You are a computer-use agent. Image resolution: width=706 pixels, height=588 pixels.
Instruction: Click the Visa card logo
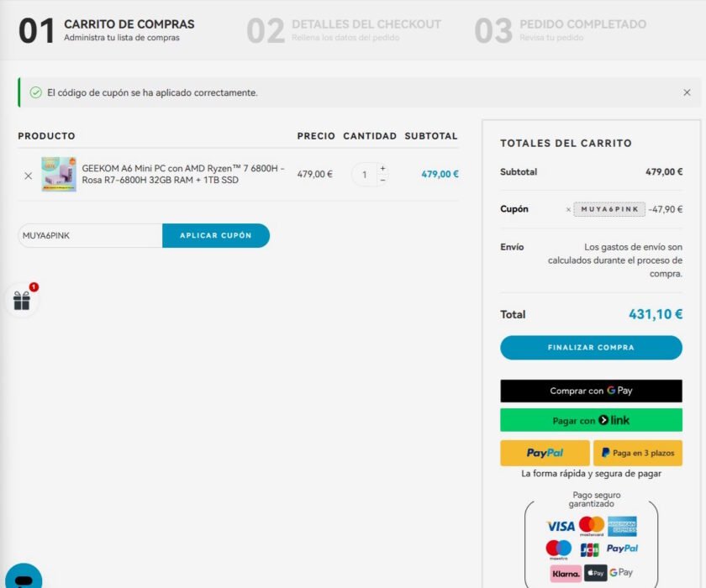[x=561, y=526]
